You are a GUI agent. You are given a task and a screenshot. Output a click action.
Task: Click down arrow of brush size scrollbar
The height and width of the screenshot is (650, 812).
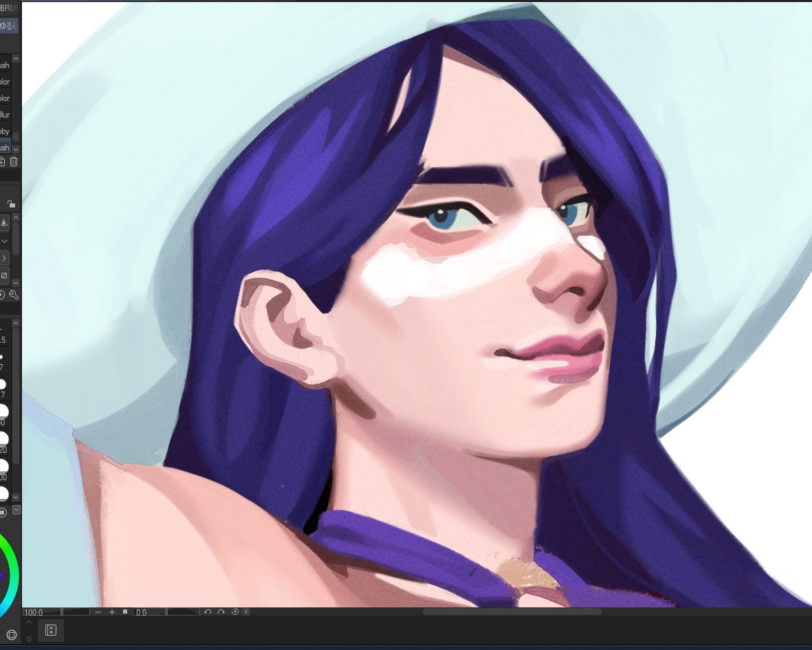click(16, 497)
